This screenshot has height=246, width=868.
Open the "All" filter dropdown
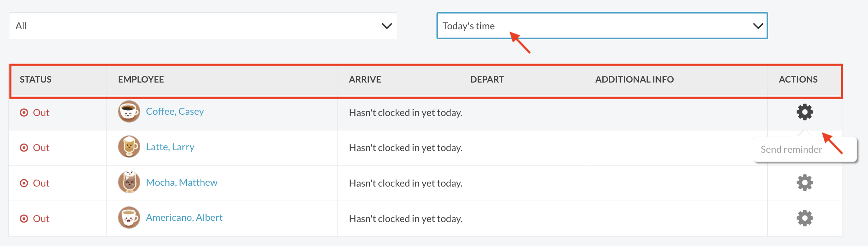203,26
